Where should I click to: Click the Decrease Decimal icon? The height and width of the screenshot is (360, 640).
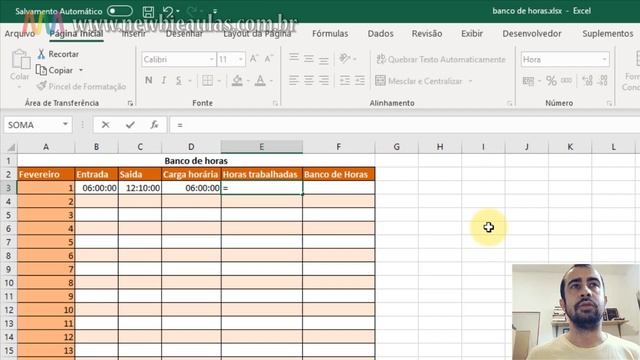[x=603, y=81]
